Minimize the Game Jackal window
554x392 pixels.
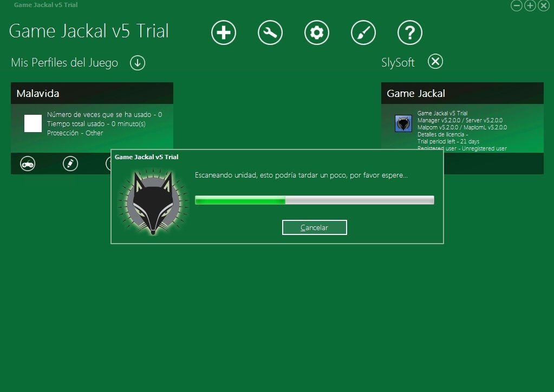pos(517,5)
